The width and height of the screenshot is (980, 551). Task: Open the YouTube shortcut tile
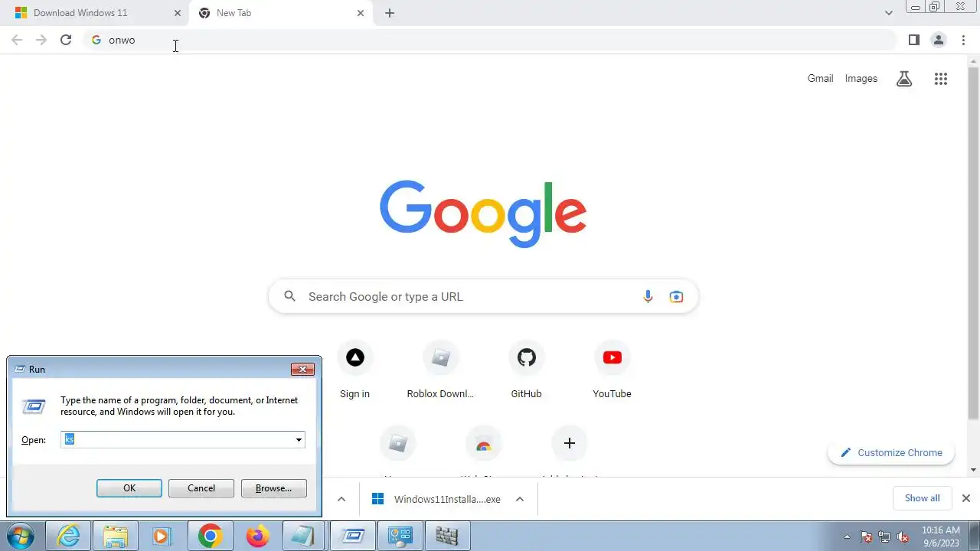point(612,371)
